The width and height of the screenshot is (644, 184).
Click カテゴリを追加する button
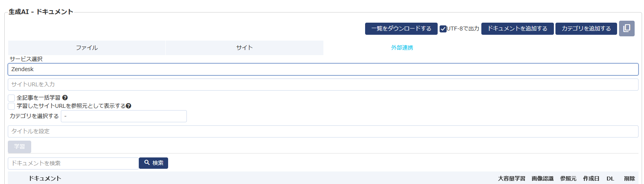point(586,29)
